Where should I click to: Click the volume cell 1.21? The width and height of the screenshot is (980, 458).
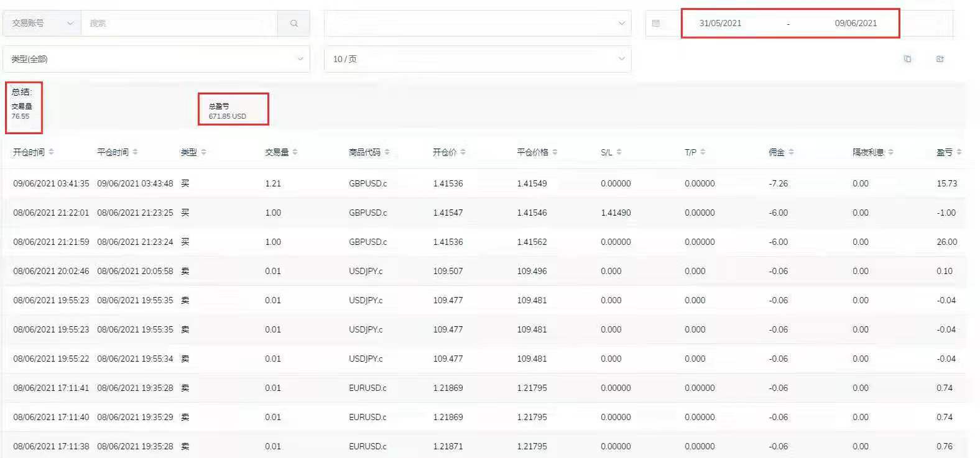(x=273, y=184)
